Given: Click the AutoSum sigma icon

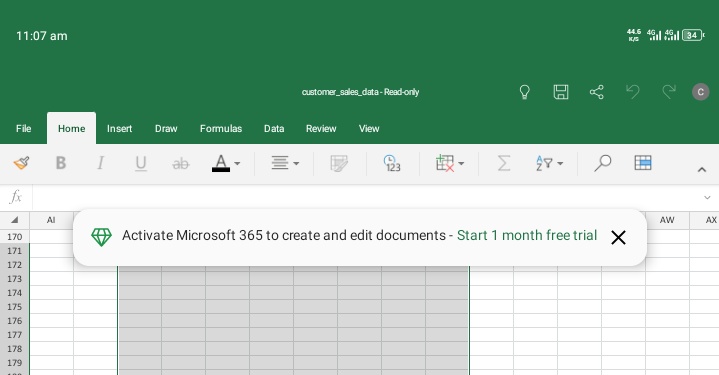Looking at the screenshot, I should click(504, 163).
